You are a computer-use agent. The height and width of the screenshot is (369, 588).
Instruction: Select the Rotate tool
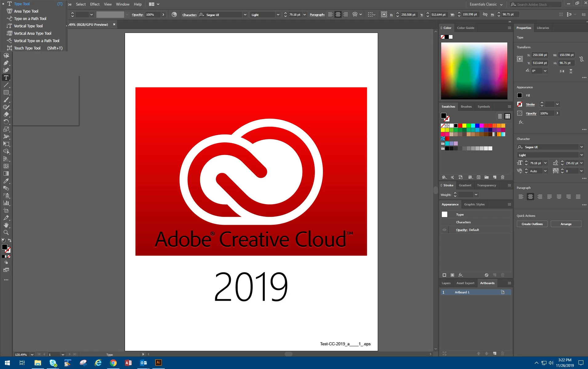[6, 122]
